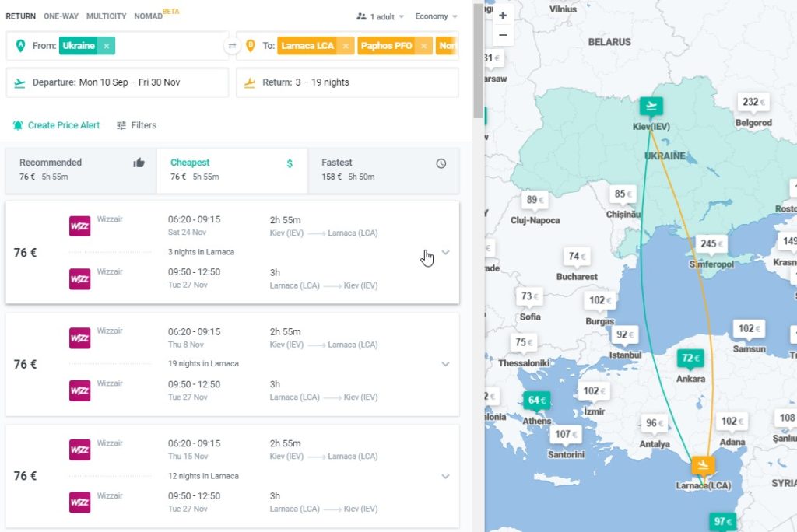Click the return landing plane icon
The image size is (797, 532).
pos(250,82)
